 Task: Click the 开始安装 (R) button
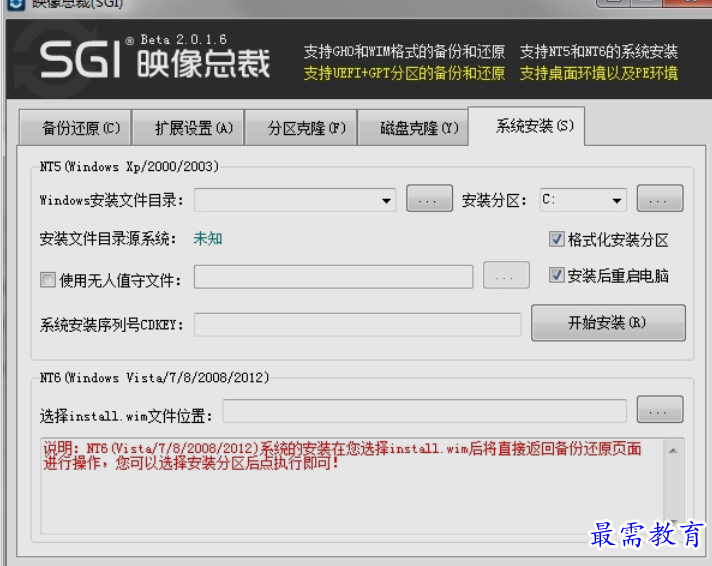(608, 323)
